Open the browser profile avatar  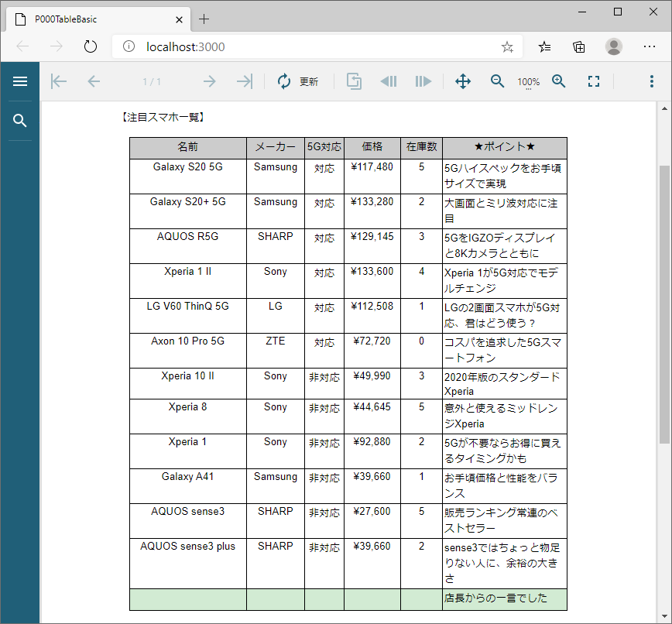tap(614, 46)
